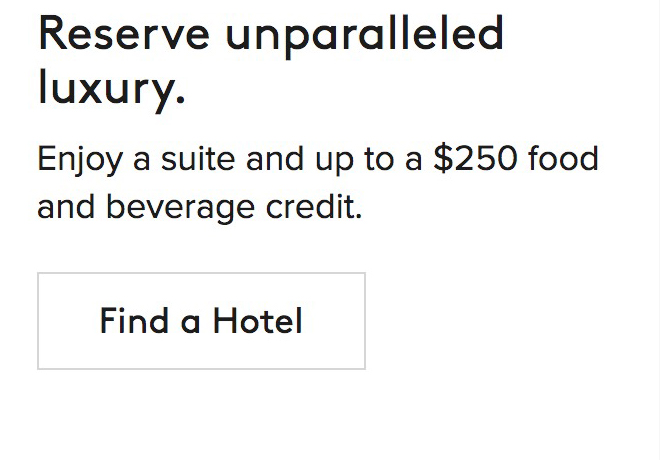Click the right edge of the Find a Hotel button

(x=365, y=321)
